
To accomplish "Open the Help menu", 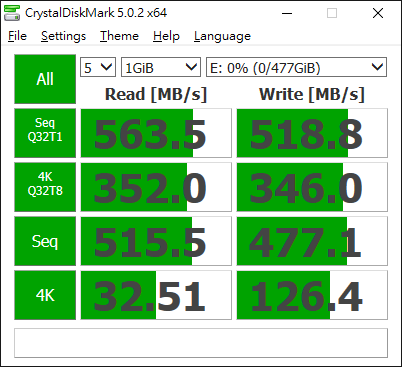I will (x=166, y=36).
